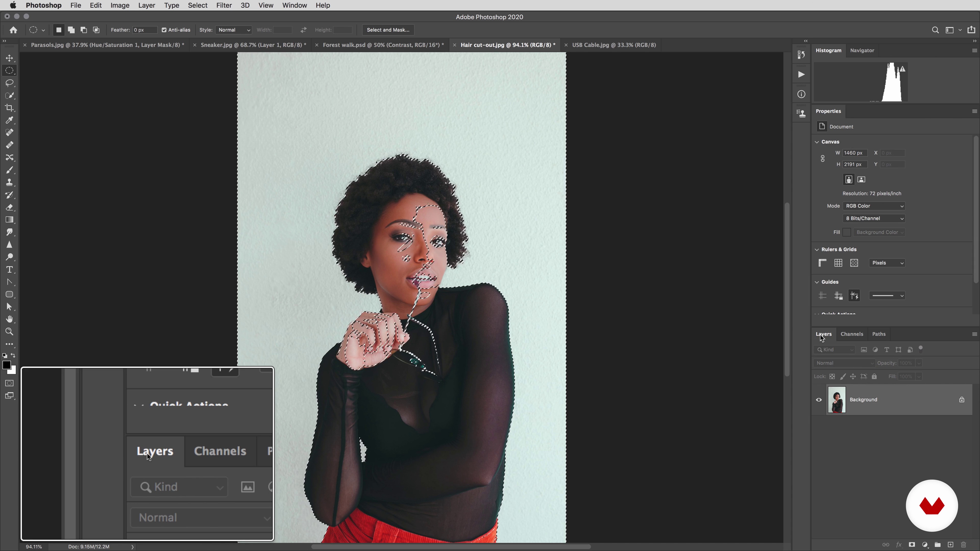Select the Zoom tool
The height and width of the screenshot is (551, 980).
point(9,332)
